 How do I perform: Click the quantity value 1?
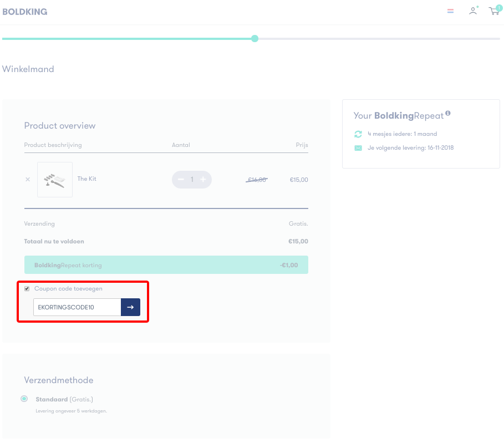click(192, 179)
